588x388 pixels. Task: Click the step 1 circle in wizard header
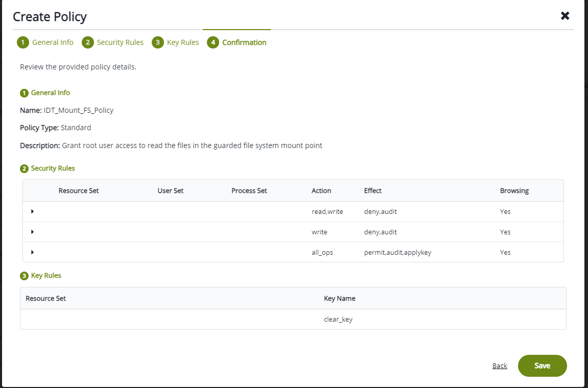tap(22, 42)
